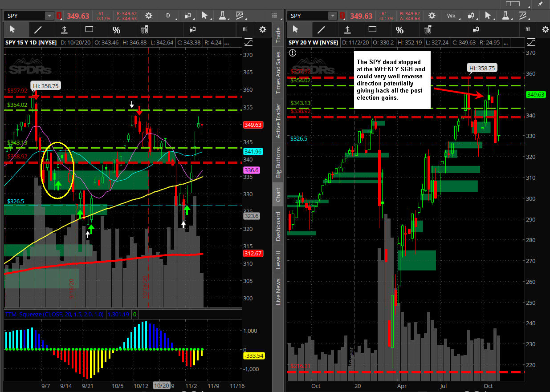Open chart style candle menu in left chart header

click(187, 16)
